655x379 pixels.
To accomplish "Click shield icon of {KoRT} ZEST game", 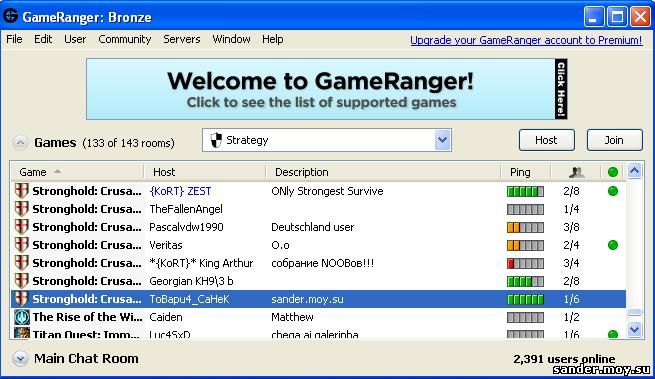I will [21, 191].
